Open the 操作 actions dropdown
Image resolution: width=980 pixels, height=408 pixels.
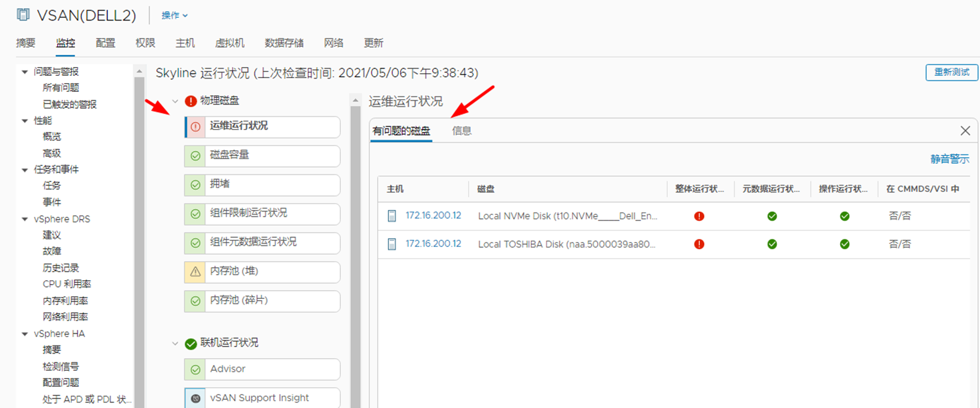(x=174, y=16)
